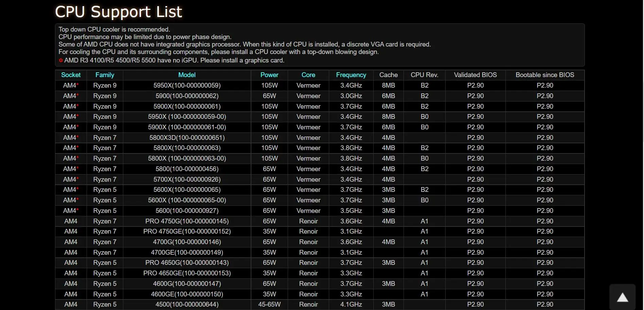644x310 pixels.
Task: Click the Core column header
Action: pos(308,75)
